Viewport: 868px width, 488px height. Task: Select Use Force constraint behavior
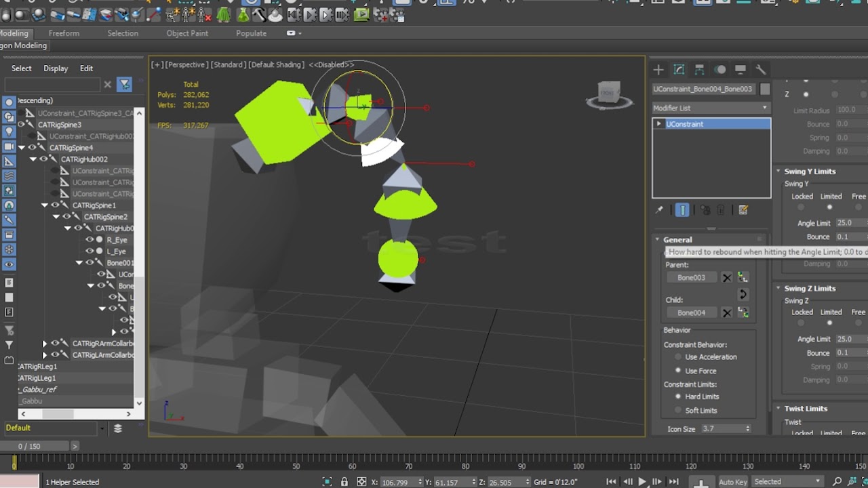click(x=696, y=371)
